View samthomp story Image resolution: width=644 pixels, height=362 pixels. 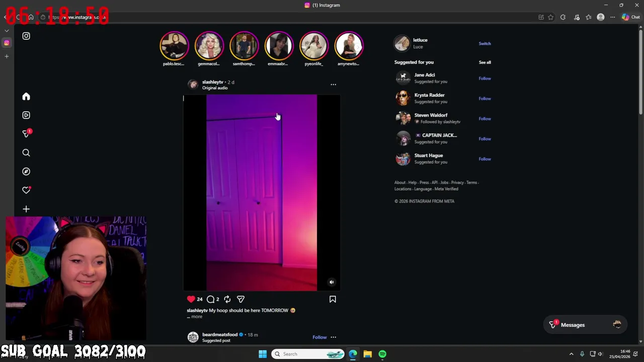click(x=244, y=46)
